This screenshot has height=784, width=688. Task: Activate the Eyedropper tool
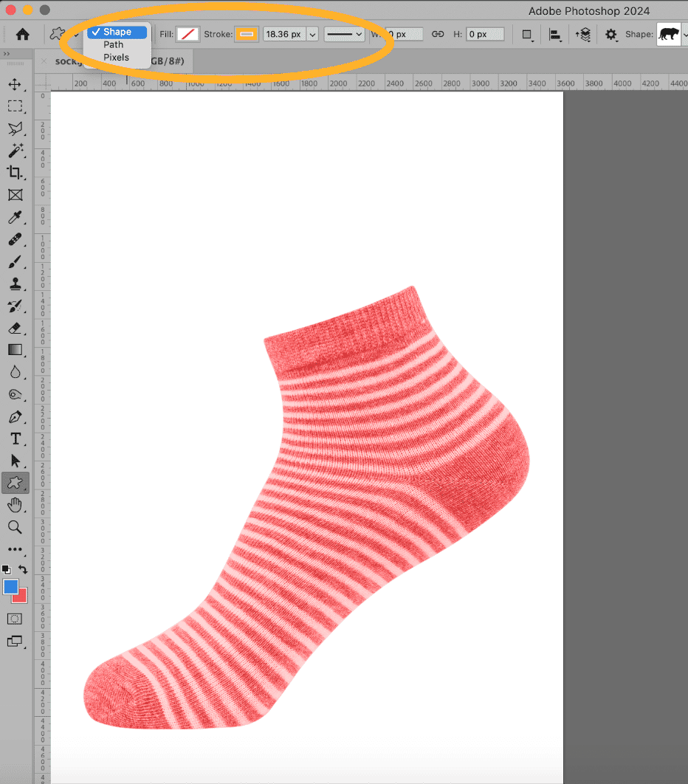point(15,217)
